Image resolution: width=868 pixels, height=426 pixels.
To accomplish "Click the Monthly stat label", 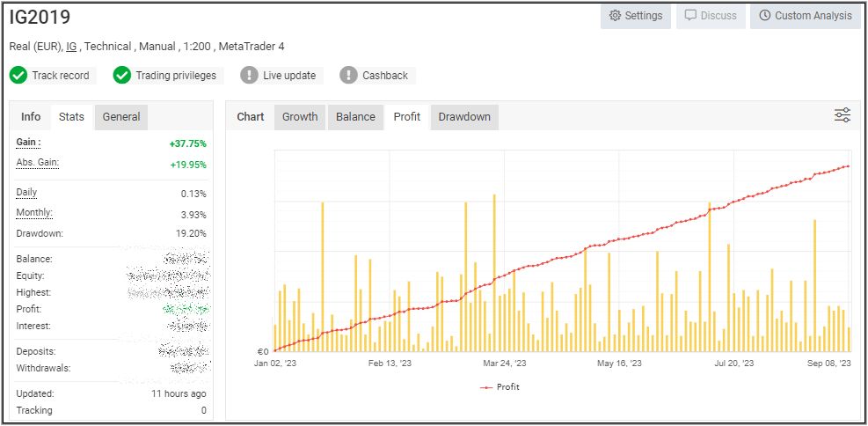I will [x=34, y=213].
